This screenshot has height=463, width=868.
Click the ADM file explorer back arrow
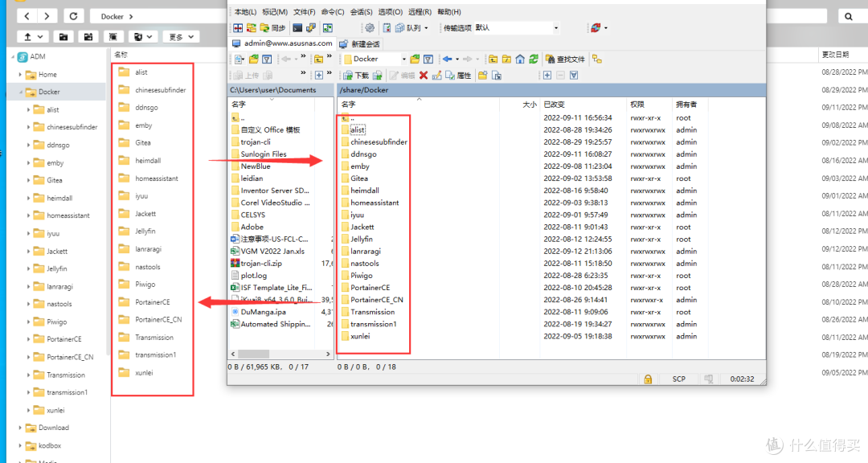coord(27,16)
